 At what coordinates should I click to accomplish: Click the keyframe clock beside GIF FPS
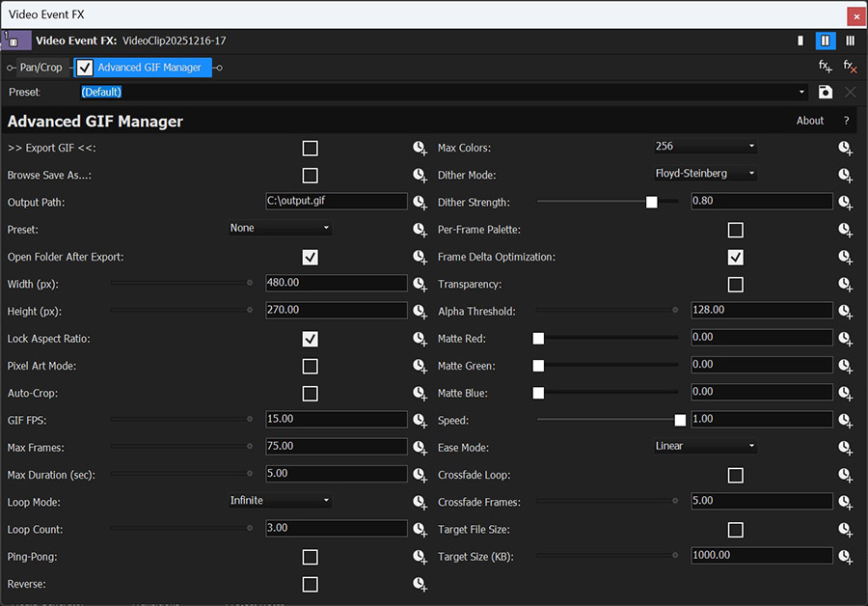420,420
